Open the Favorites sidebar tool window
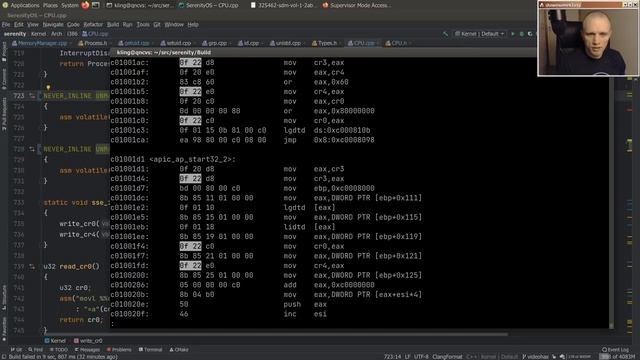Image resolution: width=640 pixels, height=360 pixels. tap(4, 328)
